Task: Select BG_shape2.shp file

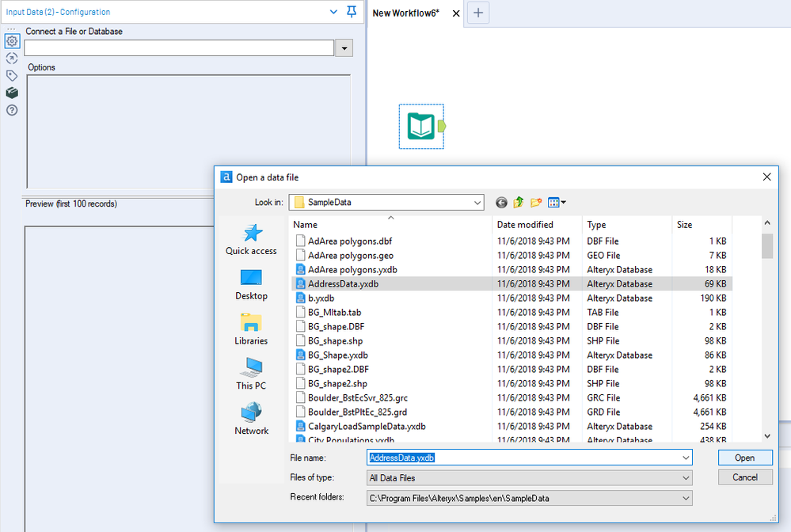Action: point(337,384)
